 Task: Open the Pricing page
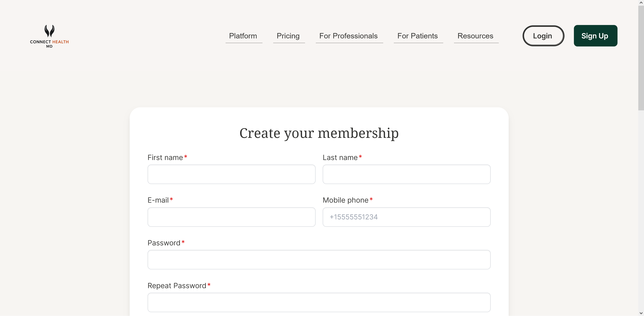288,36
